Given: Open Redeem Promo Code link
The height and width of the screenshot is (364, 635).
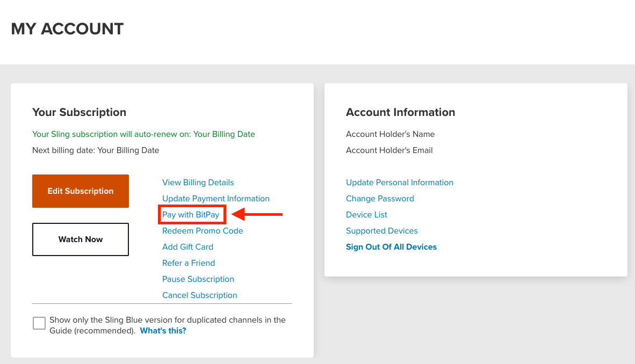Looking at the screenshot, I should click(x=203, y=231).
